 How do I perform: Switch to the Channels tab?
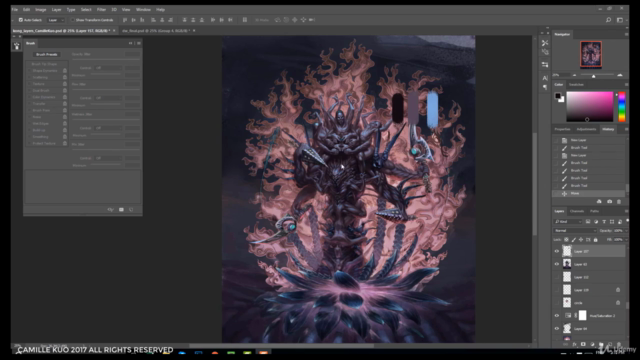[x=577, y=211]
